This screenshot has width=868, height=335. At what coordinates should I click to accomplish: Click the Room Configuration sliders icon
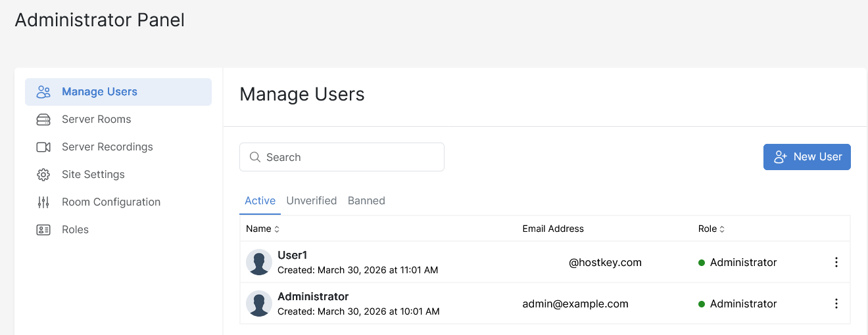coord(43,202)
